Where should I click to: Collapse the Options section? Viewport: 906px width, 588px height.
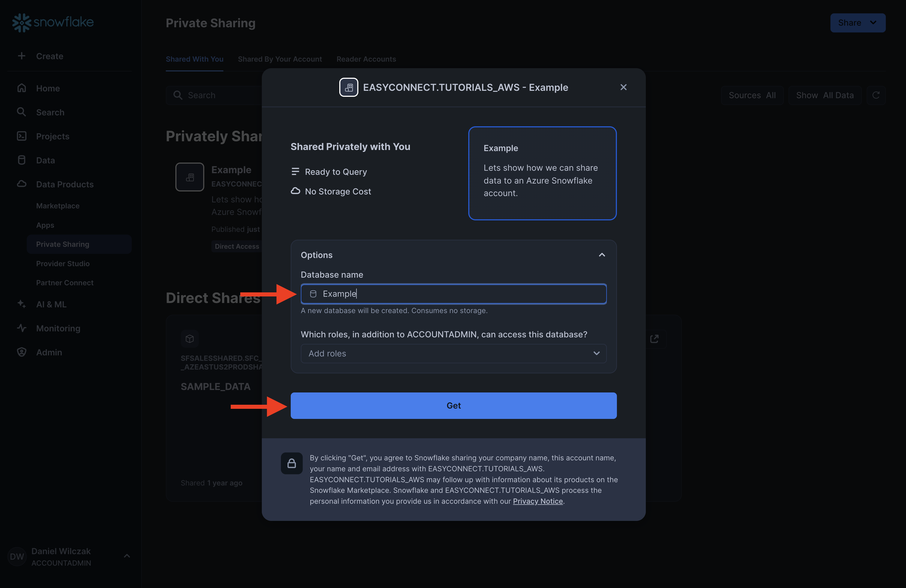[601, 255]
